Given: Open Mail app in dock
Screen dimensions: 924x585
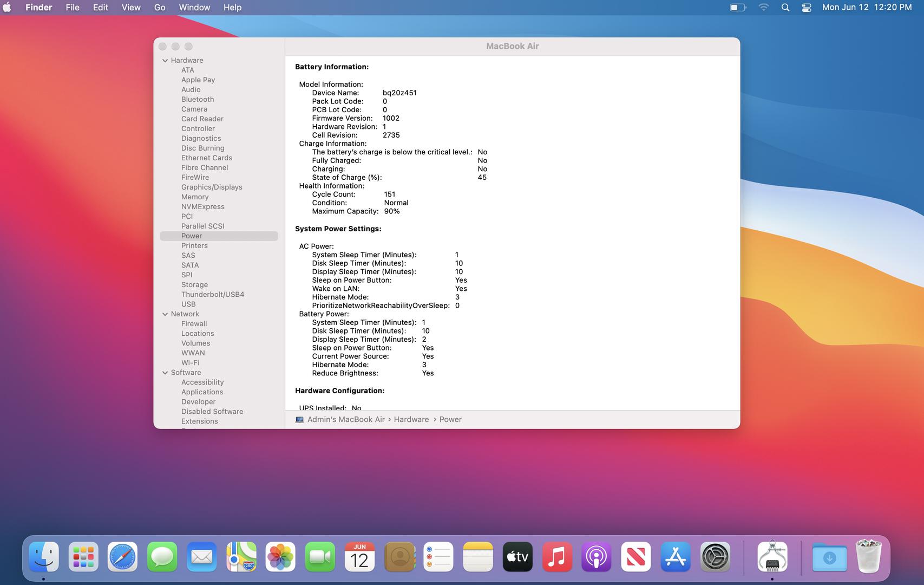Looking at the screenshot, I should click(202, 557).
